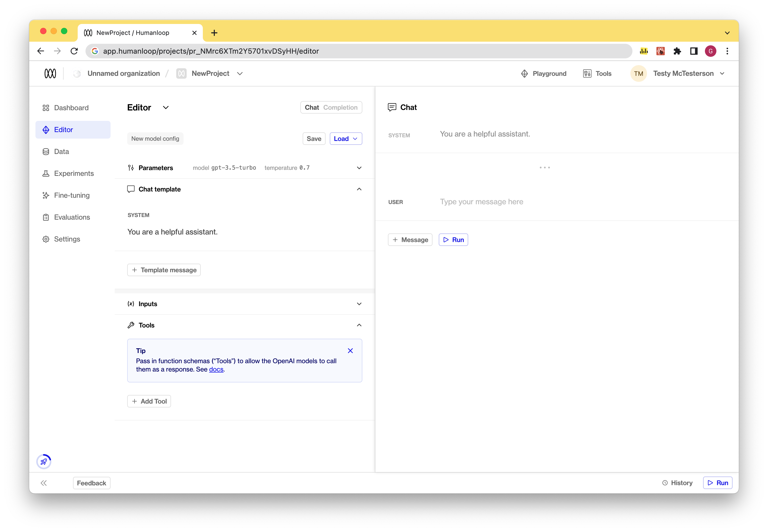Viewport: 768px width, 532px height.
Task: Collapse sidebar with double-chevron icon
Action: coord(44,483)
